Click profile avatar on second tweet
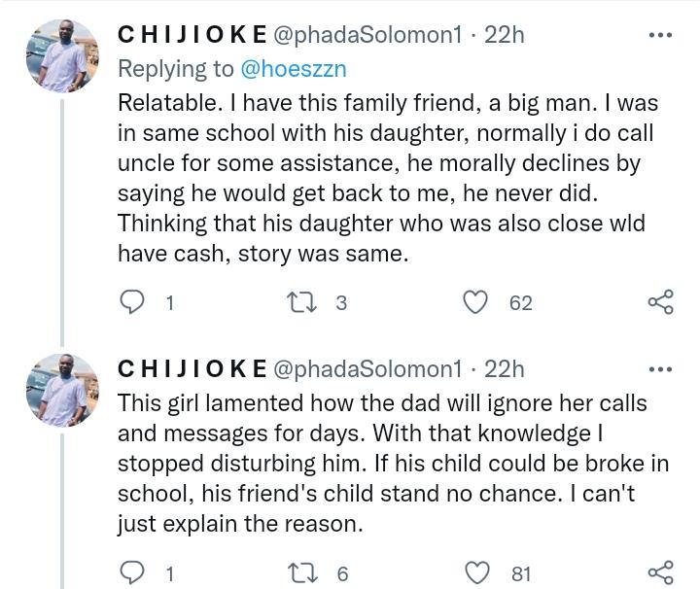This screenshot has height=589, width=700. click(62, 391)
